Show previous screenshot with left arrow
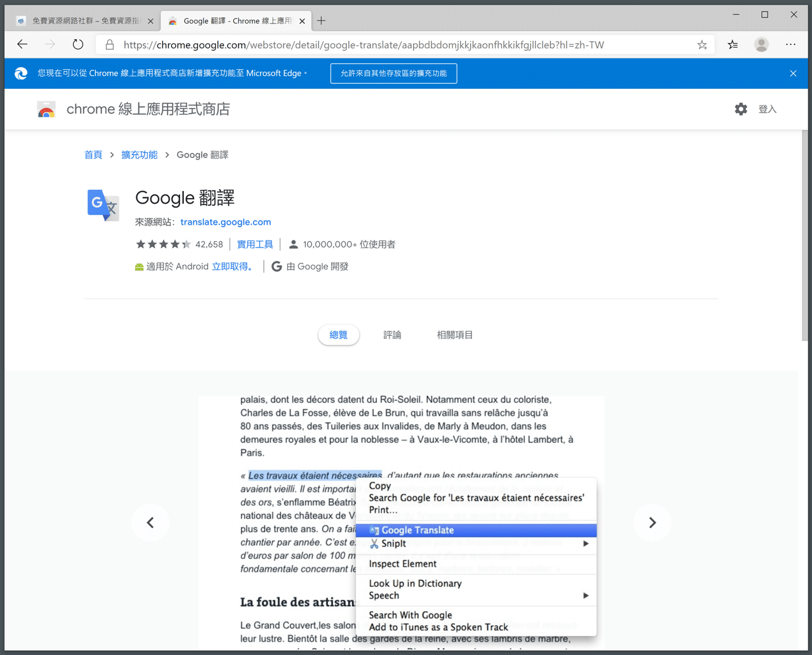Image resolution: width=812 pixels, height=655 pixels. tap(150, 522)
